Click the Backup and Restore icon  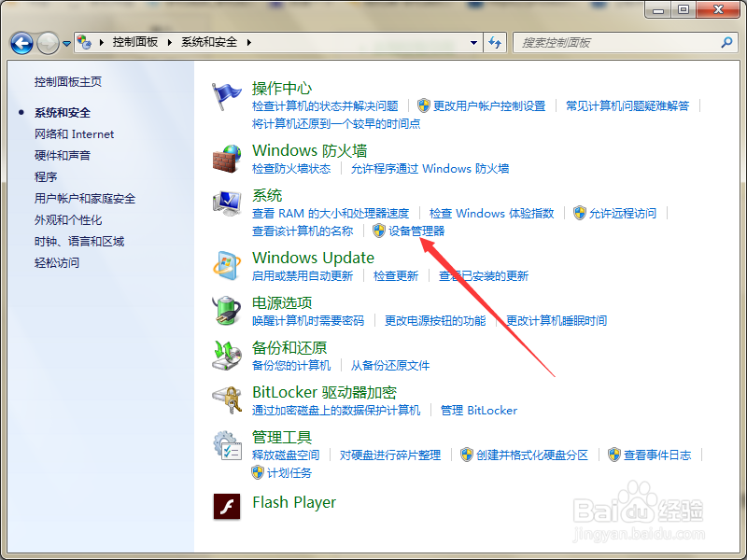pyautogui.click(x=227, y=356)
